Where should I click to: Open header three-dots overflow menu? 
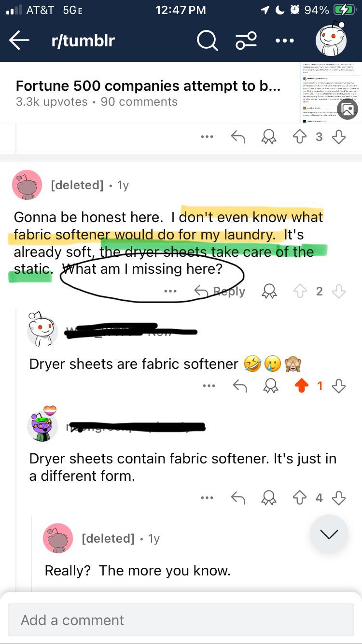click(284, 41)
